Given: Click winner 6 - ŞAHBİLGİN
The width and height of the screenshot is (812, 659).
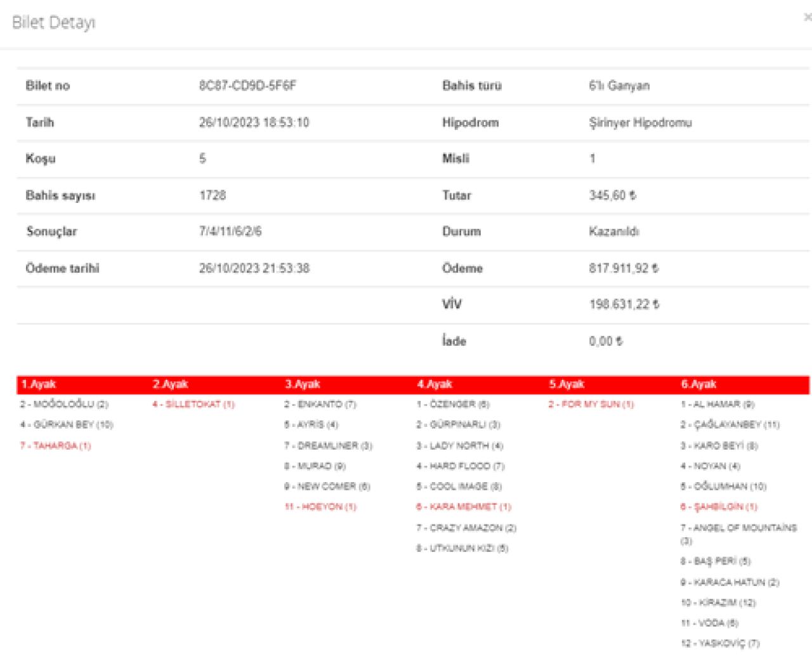Looking at the screenshot, I should (719, 507).
